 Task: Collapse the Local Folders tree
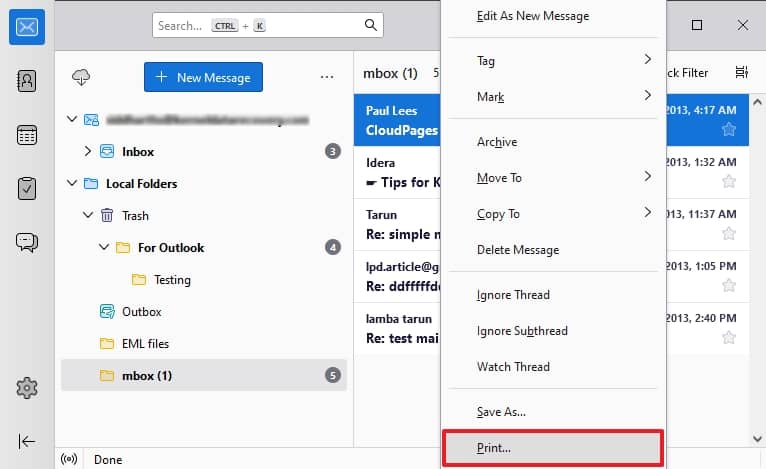72,183
